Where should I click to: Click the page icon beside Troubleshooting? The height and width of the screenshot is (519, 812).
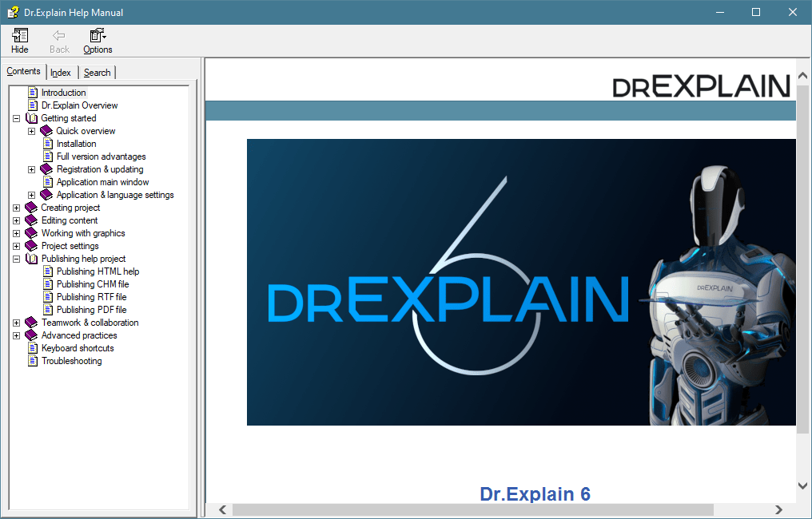coord(33,361)
